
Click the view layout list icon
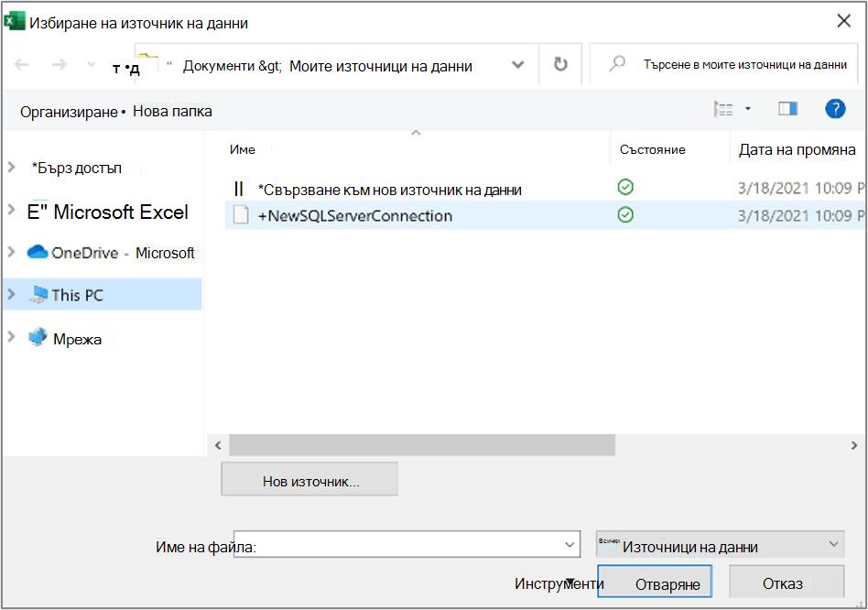pos(723,109)
